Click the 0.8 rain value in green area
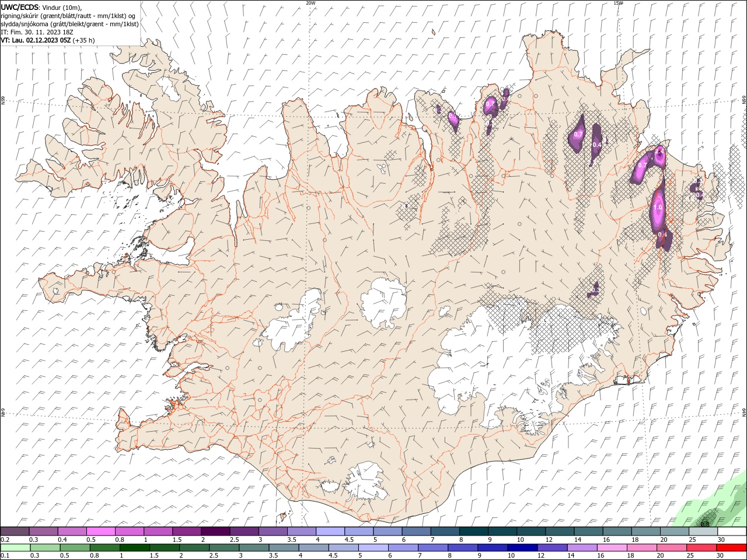This screenshot has height=560, width=747. pyautogui.click(x=705, y=523)
